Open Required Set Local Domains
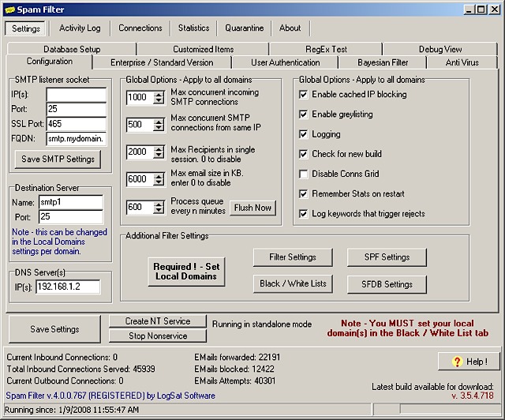The image size is (505, 420). pyautogui.click(x=186, y=272)
